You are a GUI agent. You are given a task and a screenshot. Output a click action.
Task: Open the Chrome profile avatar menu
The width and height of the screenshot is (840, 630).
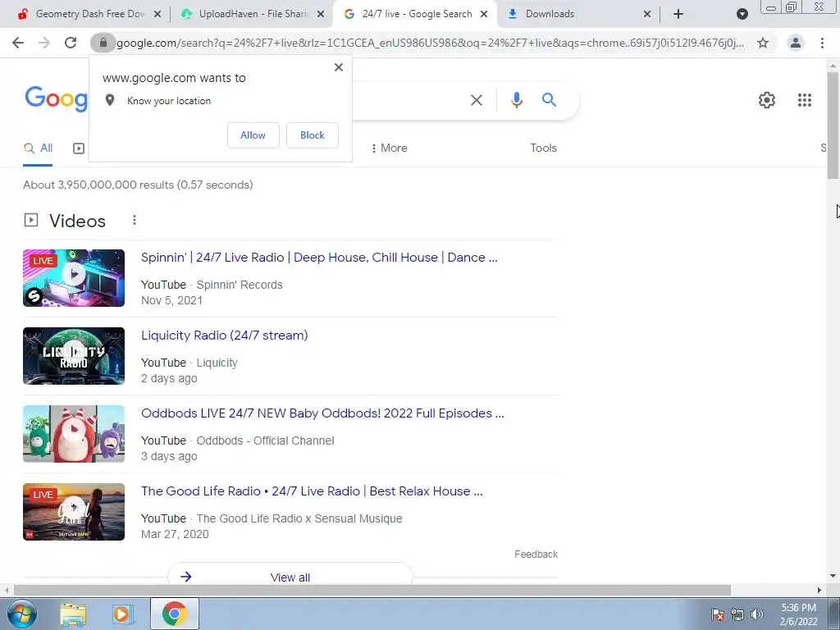pyautogui.click(x=796, y=43)
